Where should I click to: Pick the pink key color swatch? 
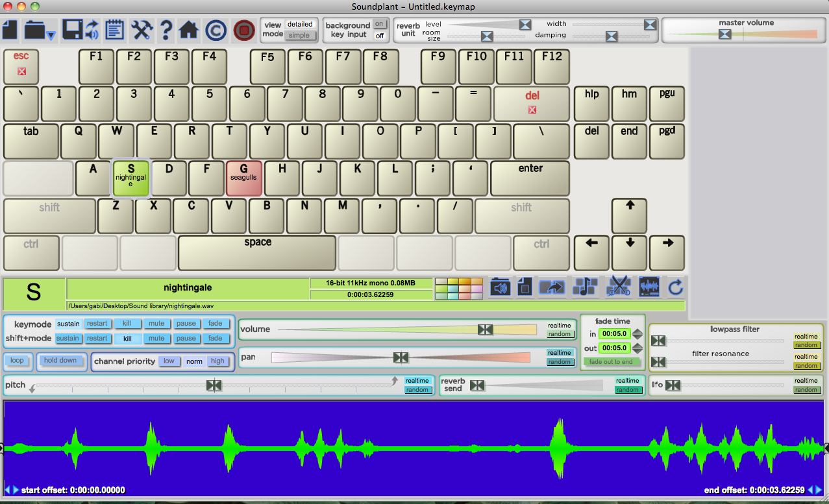[x=476, y=289]
